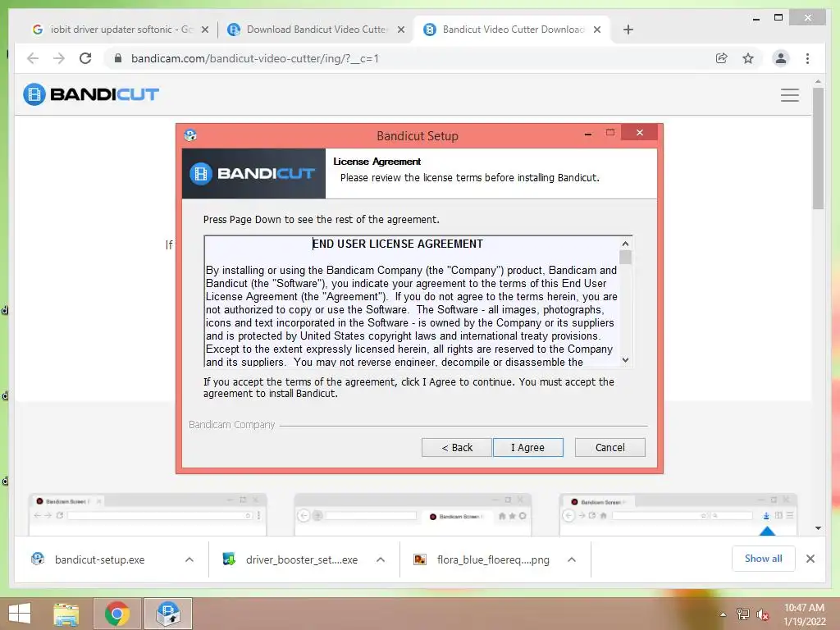Cancel the Bandicut Setup installer
The height and width of the screenshot is (630, 840).
tap(609, 447)
